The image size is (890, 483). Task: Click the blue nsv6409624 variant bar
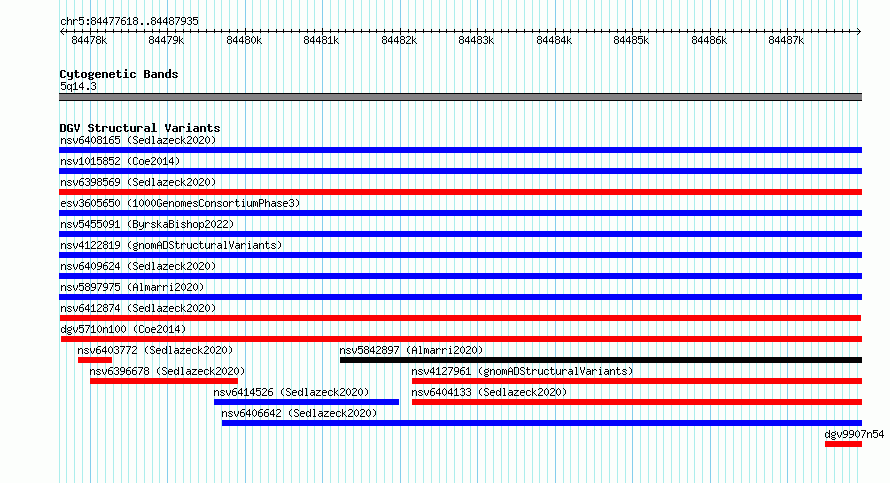[x=460, y=276]
